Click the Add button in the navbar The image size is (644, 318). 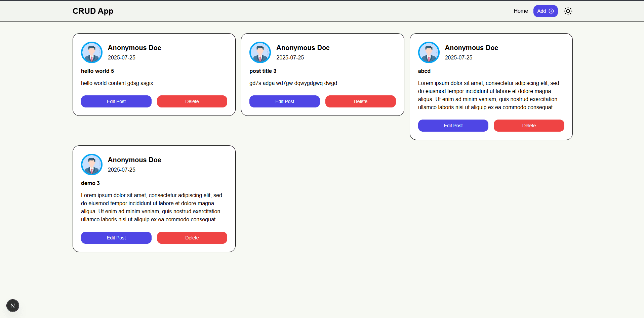pyautogui.click(x=545, y=11)
